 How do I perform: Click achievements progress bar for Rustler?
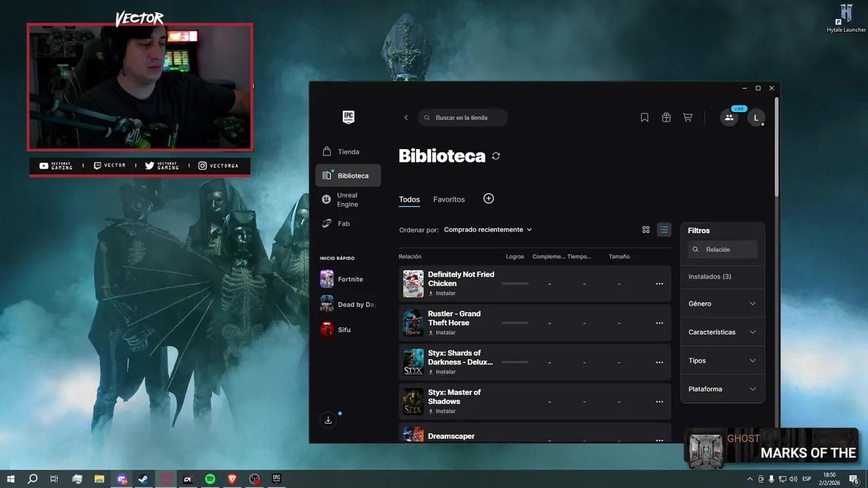(x=515, y=323)
